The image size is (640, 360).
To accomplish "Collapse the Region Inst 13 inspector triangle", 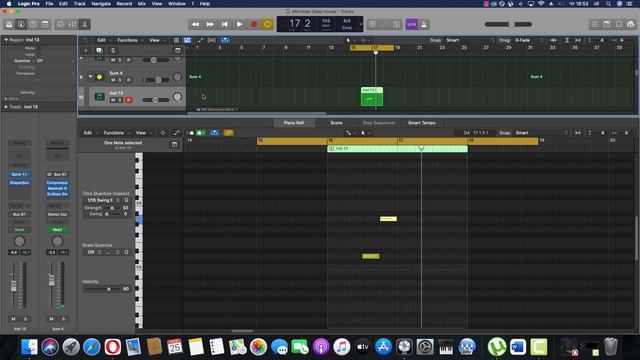I will pos(6,40).
